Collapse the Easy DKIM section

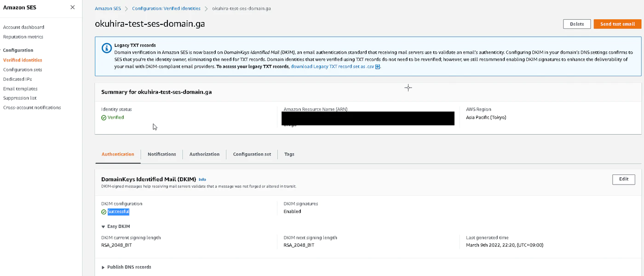(x=103, y=226)
